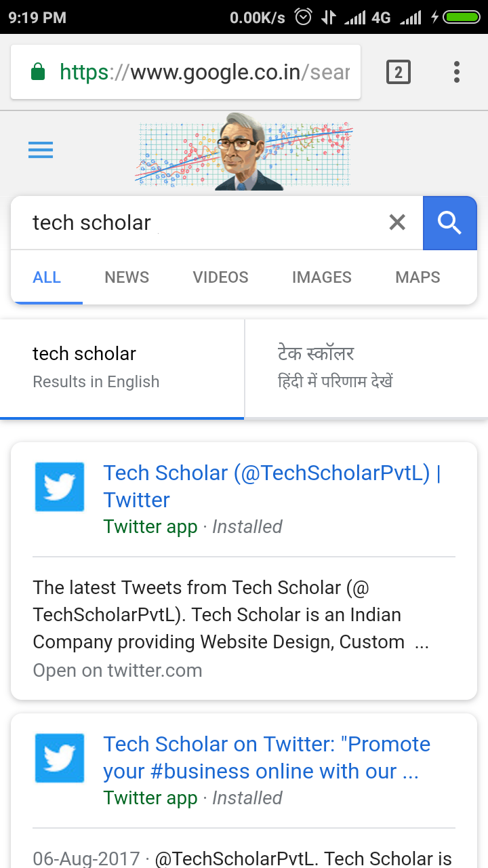Switch to the MAPS tab

tap(418, 277)
